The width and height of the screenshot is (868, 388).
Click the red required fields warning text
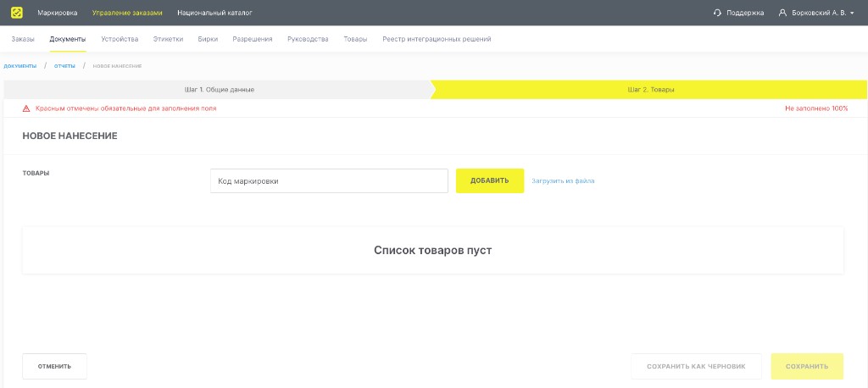[x=126, y=108]
